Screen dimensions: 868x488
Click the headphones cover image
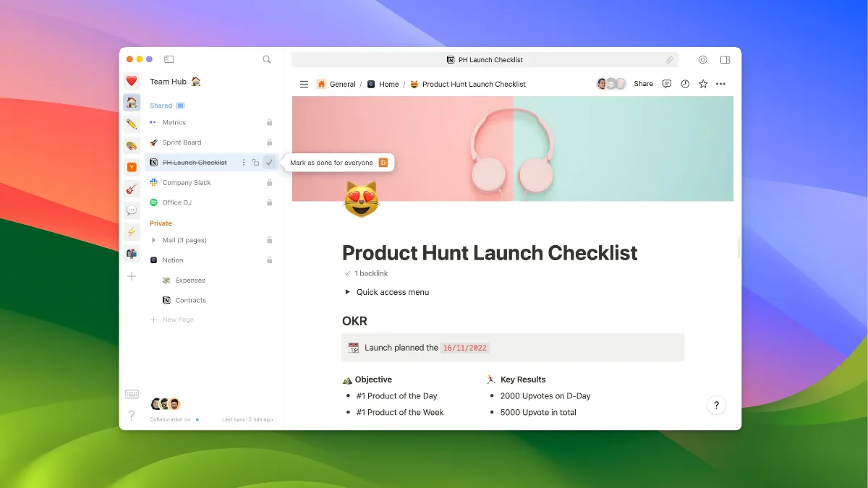(512, 149)
